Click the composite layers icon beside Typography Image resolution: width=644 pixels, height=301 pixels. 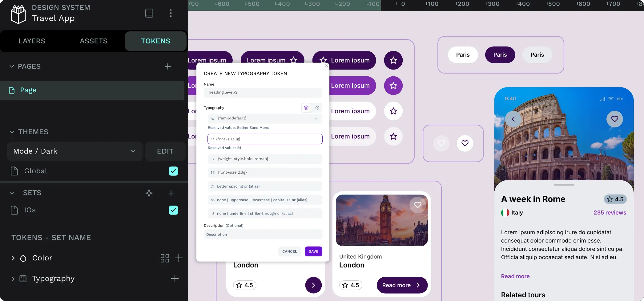306,108
